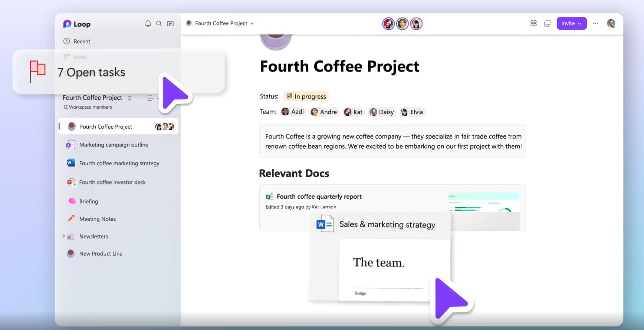Click the search magnifier icon
This screenshot has height=330, width=644.
159,24
